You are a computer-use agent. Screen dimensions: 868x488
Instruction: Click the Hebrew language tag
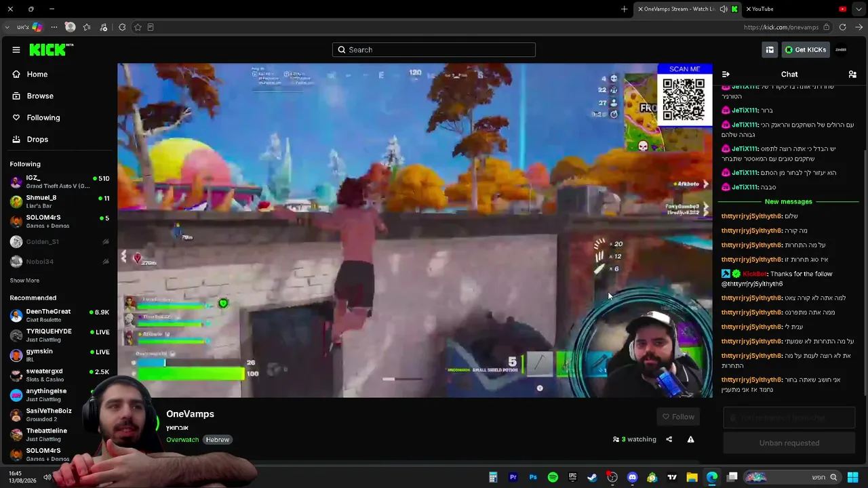[x=218, y=440]
